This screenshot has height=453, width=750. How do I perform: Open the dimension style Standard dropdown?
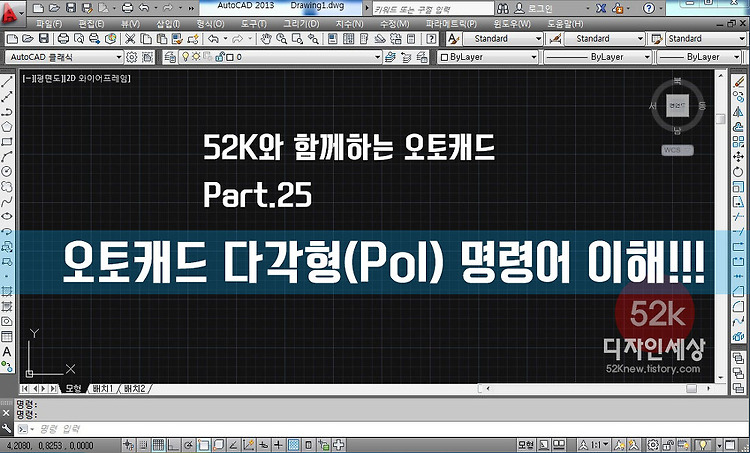click(x=605, y=39)
